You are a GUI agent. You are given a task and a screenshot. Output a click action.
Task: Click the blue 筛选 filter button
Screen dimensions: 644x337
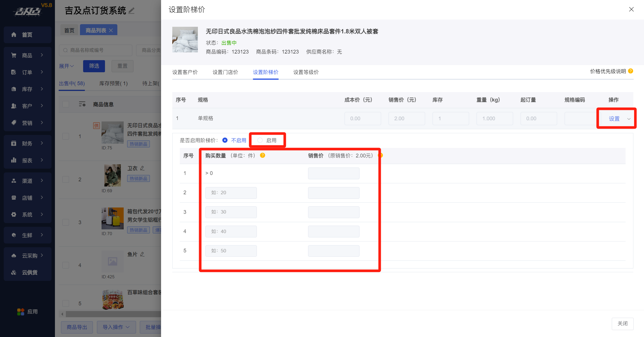click(x=94, y=66)
